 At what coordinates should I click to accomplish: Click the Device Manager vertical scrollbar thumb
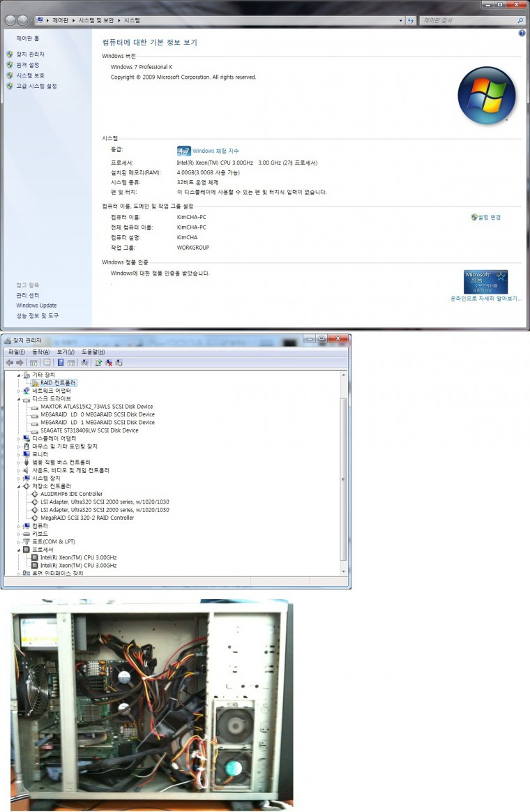(x=343, y=479)
